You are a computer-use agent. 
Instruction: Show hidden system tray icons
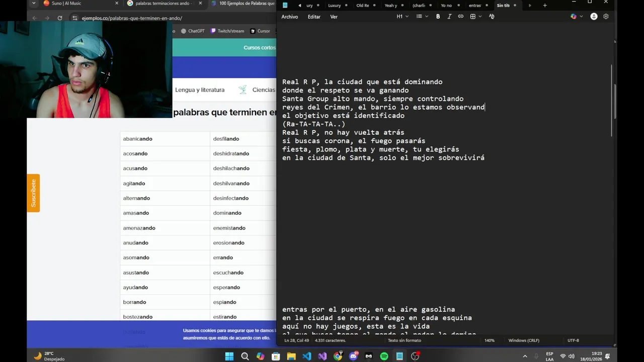coord(525,356)
